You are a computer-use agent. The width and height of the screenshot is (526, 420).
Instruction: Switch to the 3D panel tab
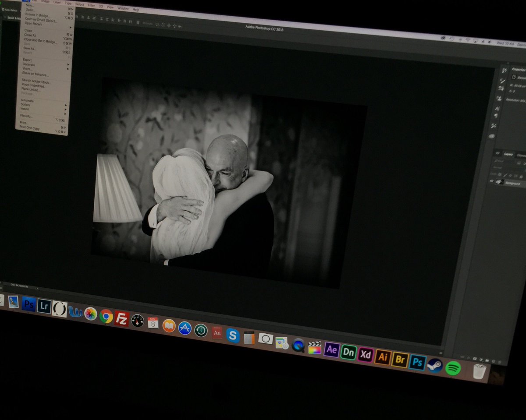tap(498, 153)
